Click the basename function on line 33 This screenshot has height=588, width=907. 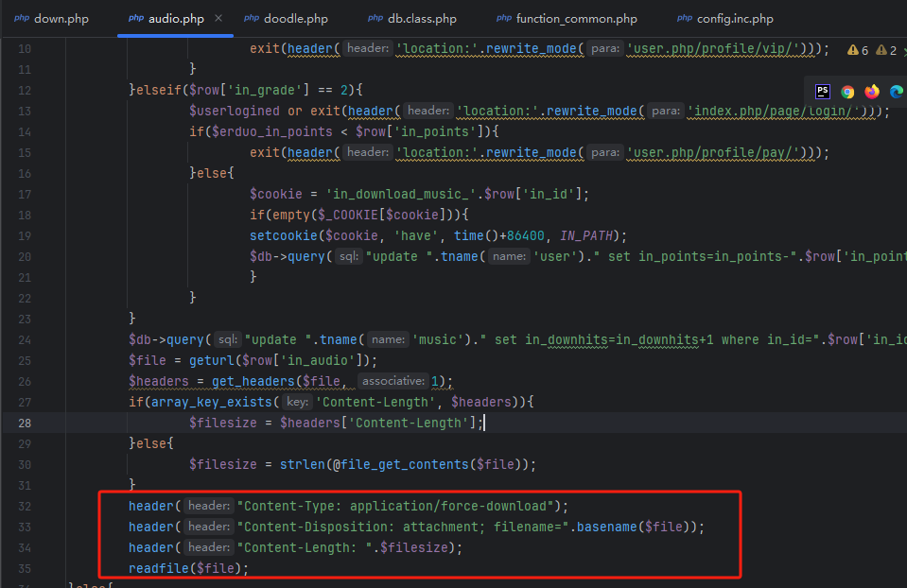(607, 527)
